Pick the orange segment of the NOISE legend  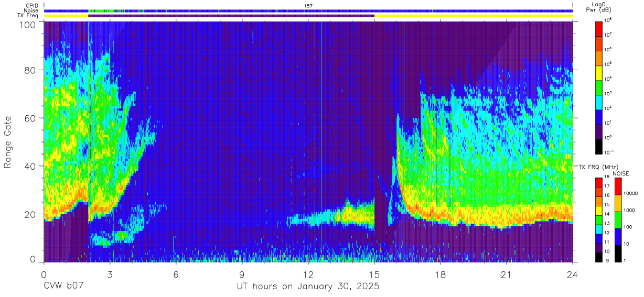pyautogui.click(x=618, y=203)
